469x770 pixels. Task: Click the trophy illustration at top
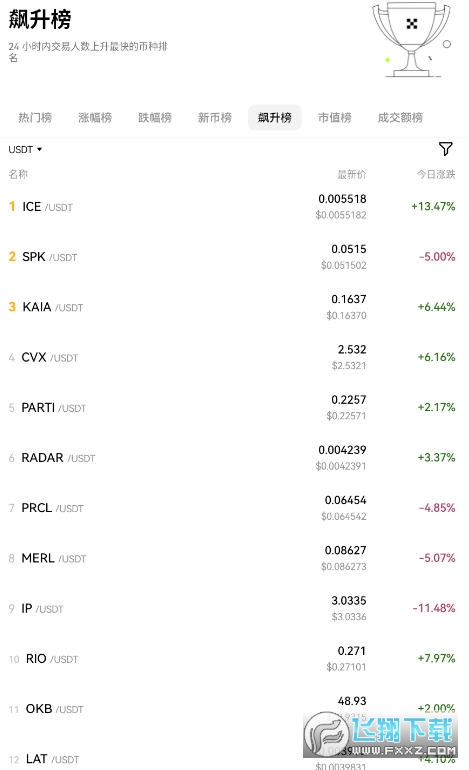coord(412,40)
